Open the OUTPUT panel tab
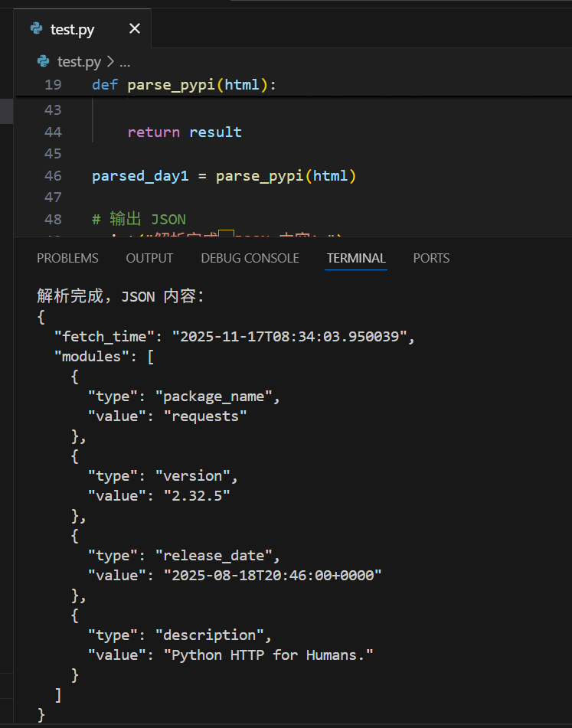The height and width of the screenshot is (728, 572). pos(149,258)
